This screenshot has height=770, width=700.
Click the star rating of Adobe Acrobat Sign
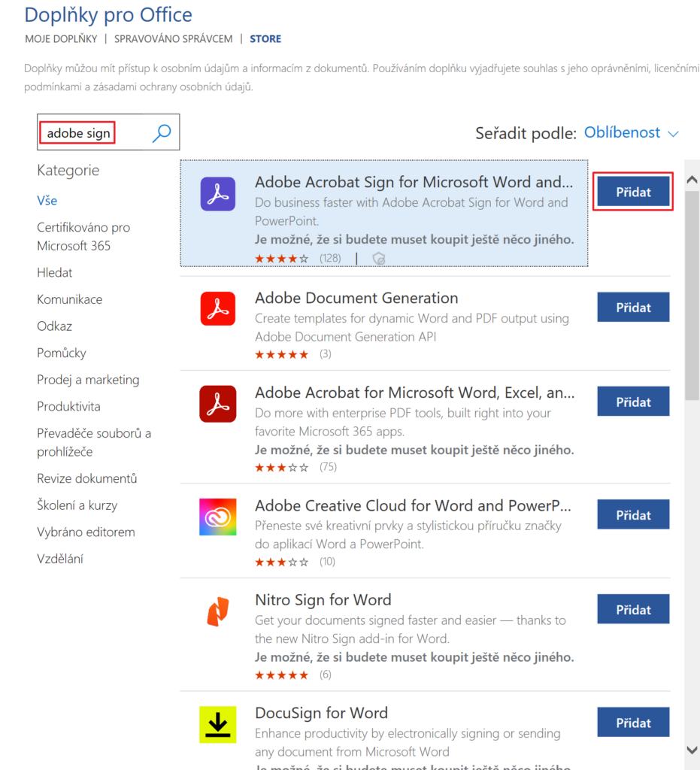click(x=282, y=259)
